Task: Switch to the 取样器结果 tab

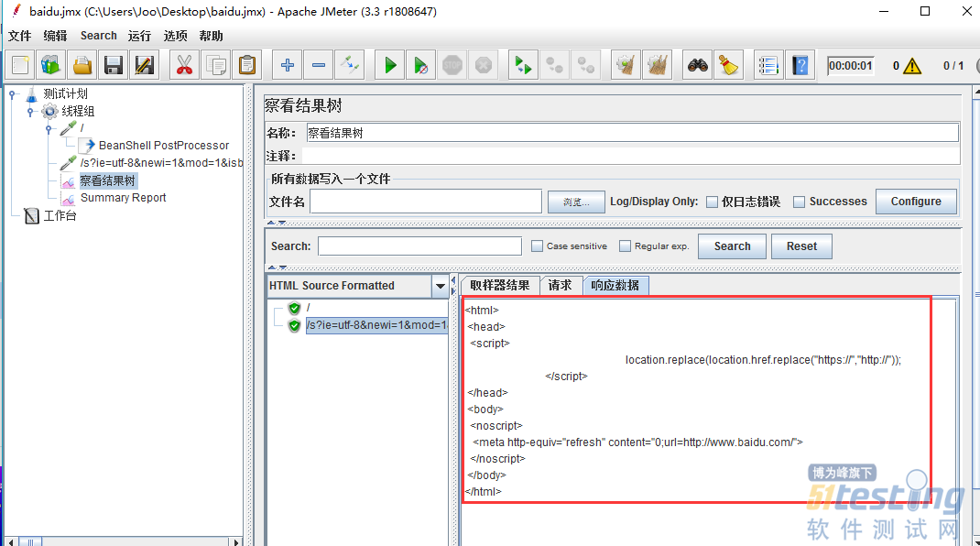Action: (500, 285)
